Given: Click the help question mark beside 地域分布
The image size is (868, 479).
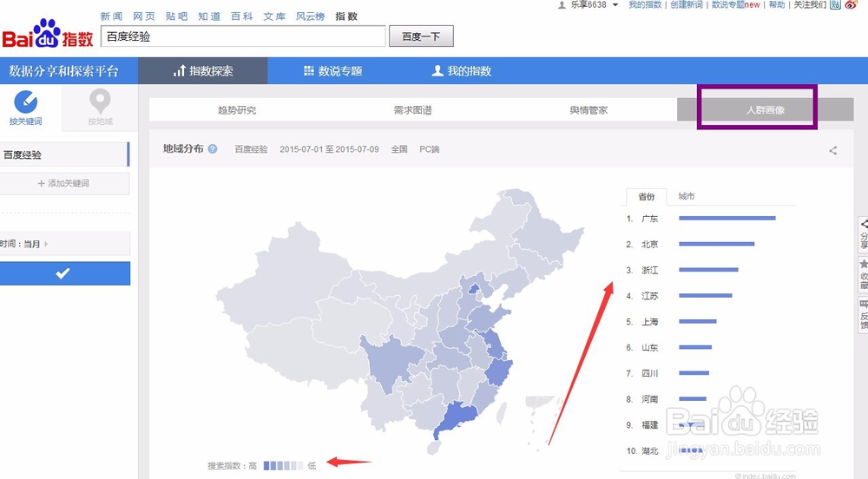Looking at the screenshot, I should (213, 148).
